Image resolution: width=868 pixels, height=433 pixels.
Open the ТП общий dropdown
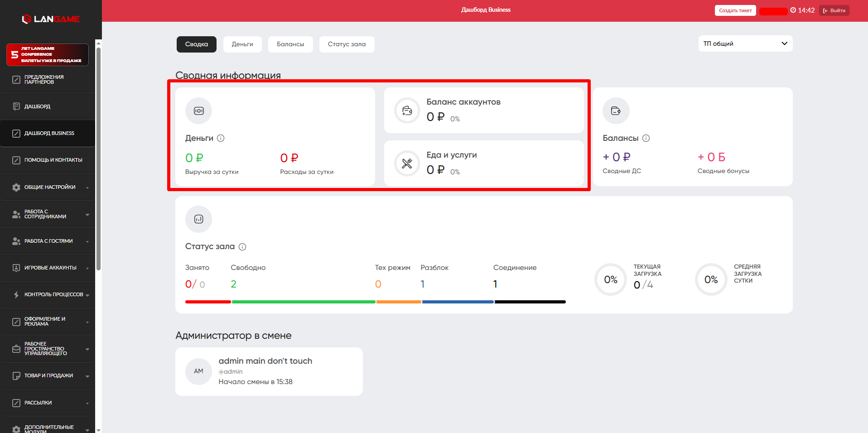coord(745,43)
